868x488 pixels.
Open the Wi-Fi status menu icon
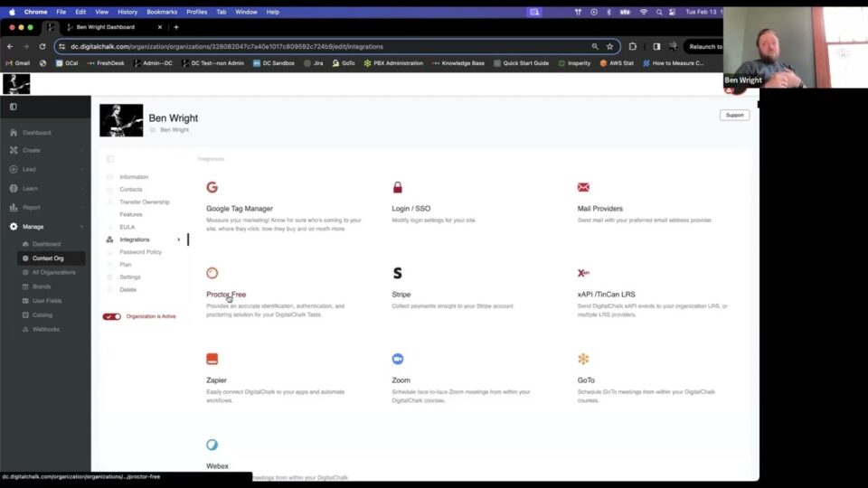tap(643, 12)
